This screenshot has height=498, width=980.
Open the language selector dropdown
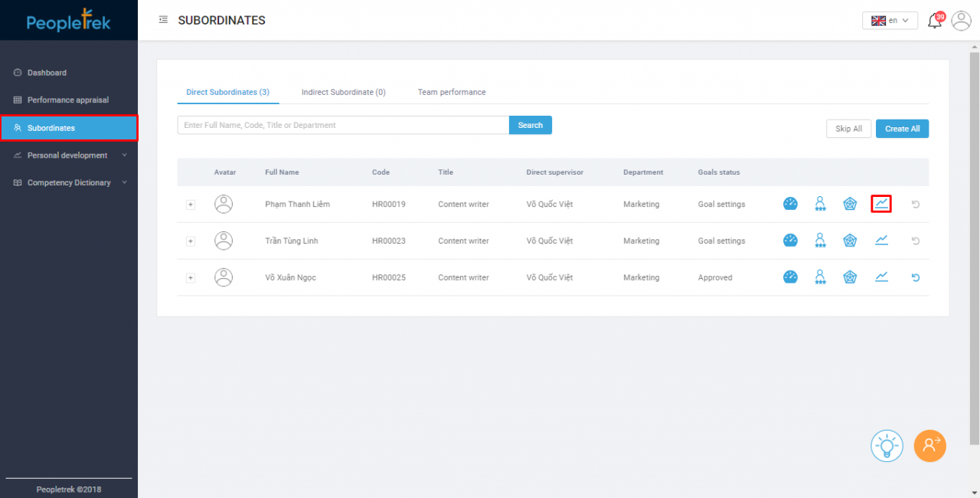[890, 20]
